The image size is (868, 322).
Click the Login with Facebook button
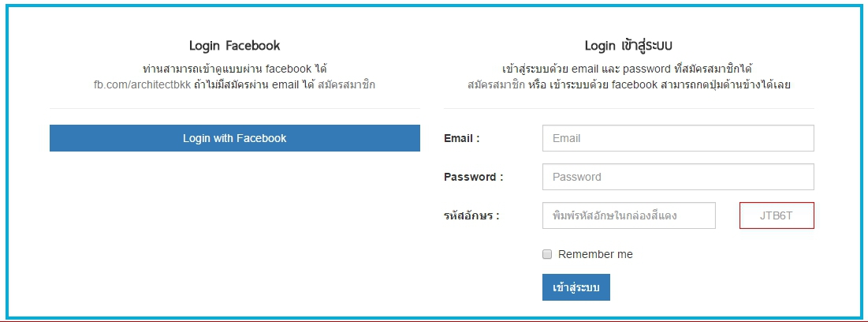point(234,138)
